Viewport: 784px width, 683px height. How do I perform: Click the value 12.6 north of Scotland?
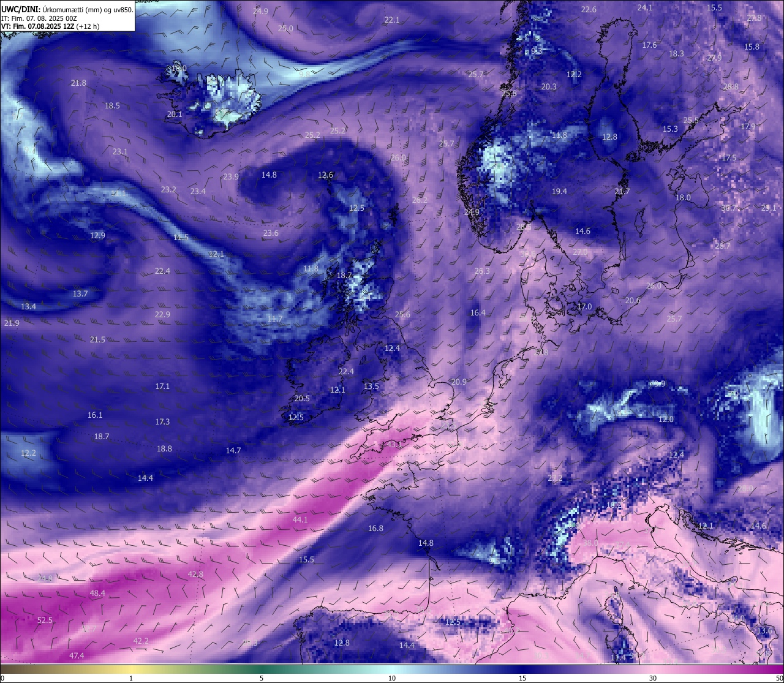325,175
